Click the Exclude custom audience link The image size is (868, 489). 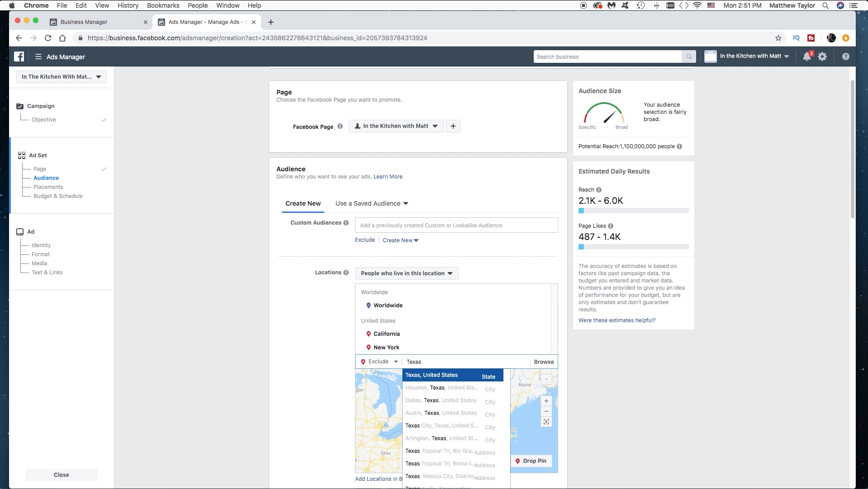coord(365,240)
